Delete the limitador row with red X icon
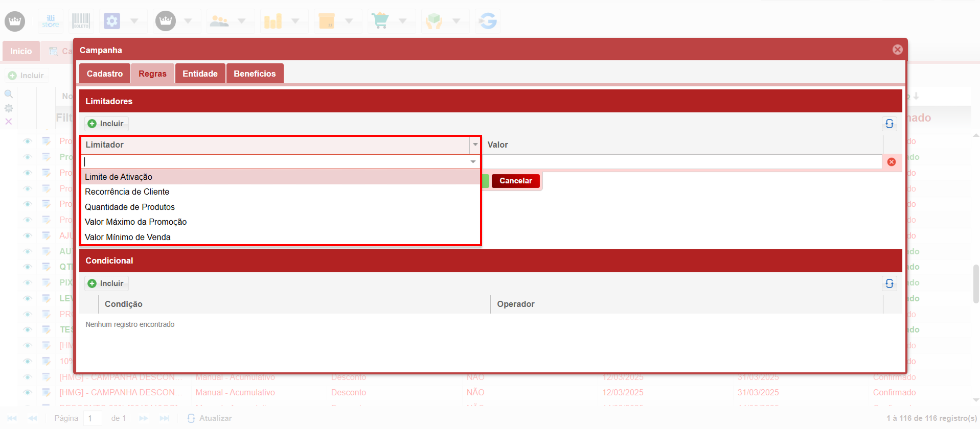The image size is (980, 429). (891, 162)
